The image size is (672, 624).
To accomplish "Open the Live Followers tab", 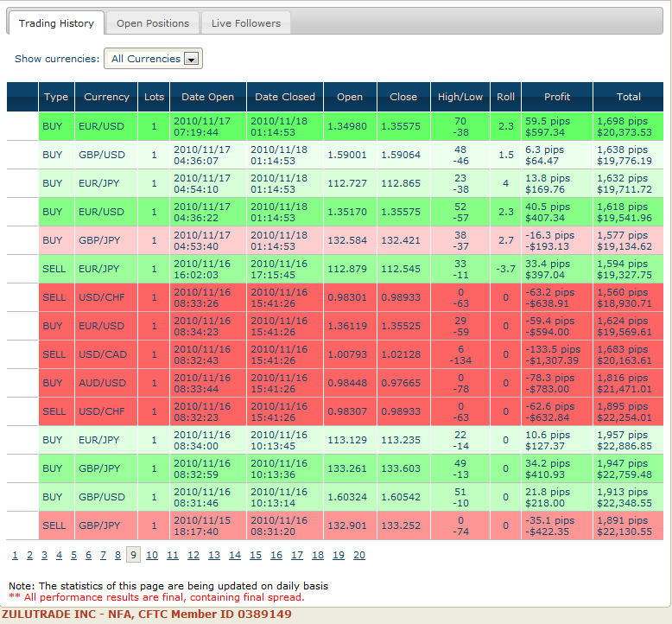I will pos(245,23).
